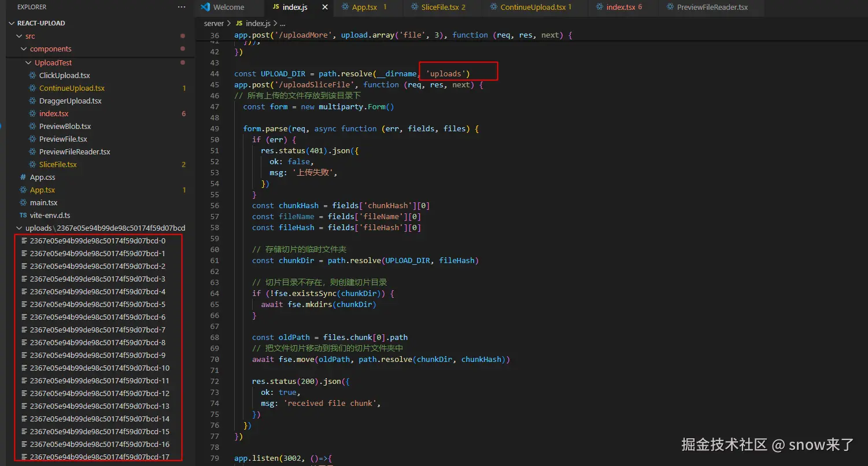The width and height of the screenshot is (868, 466).
Task: Click the file icon beside chunk bcd-12
Action: tap(24, 393)
